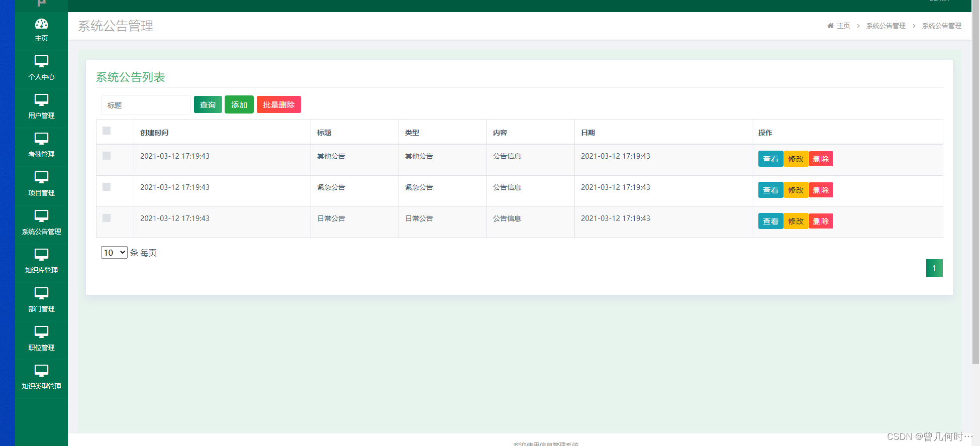The image size is (980, 446).
Task: Click 查看 for 其他公告 row
Action: 770,159
